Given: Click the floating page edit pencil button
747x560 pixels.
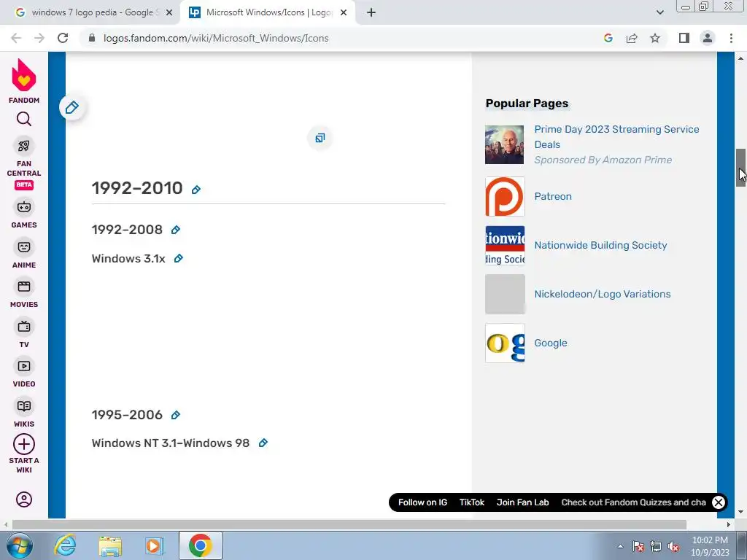Looking at the screenshot, I should [x=72, y=107].
